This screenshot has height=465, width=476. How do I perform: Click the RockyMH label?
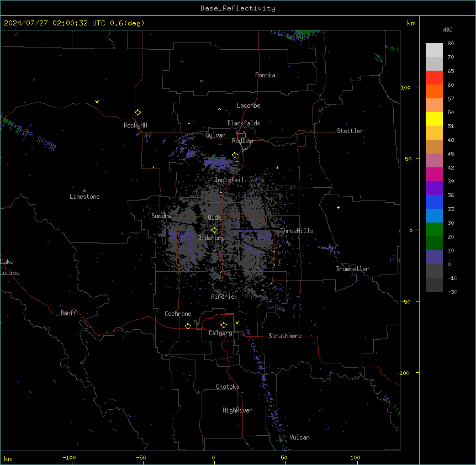pos(135,125)
